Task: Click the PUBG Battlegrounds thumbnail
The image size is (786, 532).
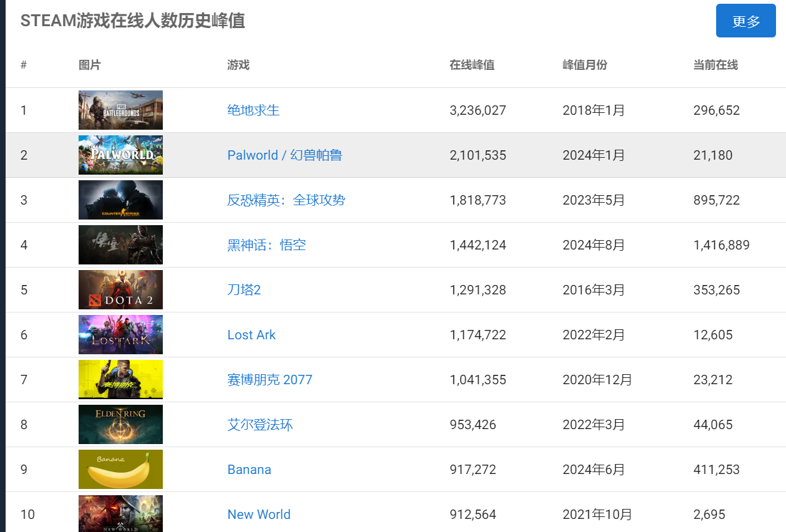Action: tap(120, 110)
